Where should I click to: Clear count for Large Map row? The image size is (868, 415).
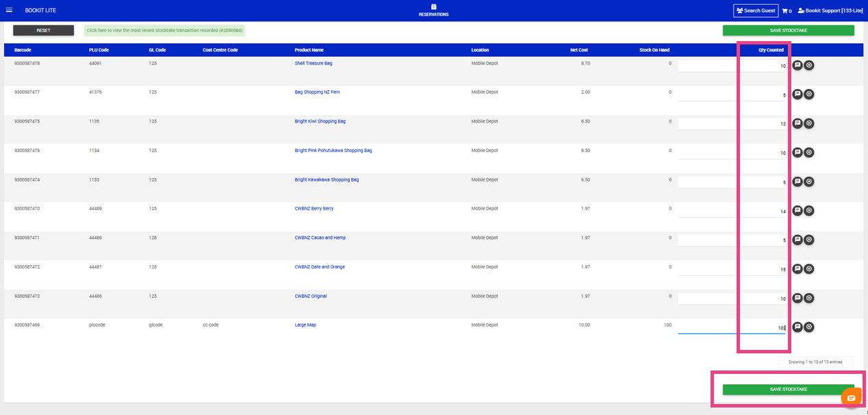click(809, 327)
